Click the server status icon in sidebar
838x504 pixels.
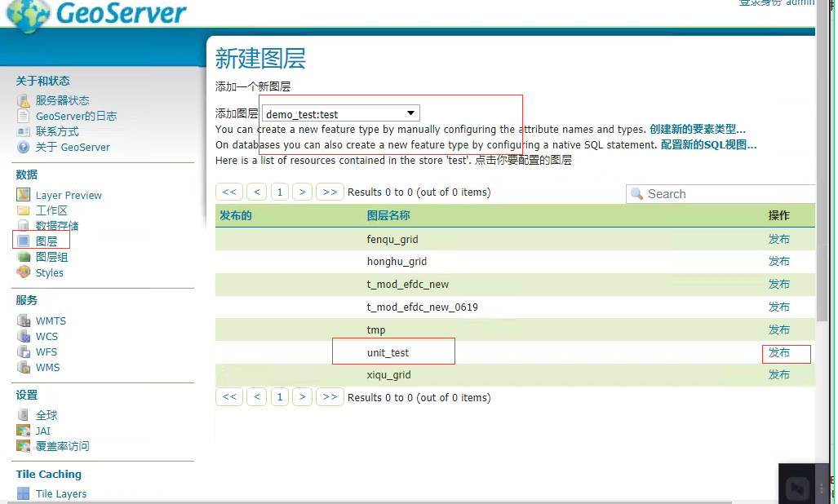[24, 100]
